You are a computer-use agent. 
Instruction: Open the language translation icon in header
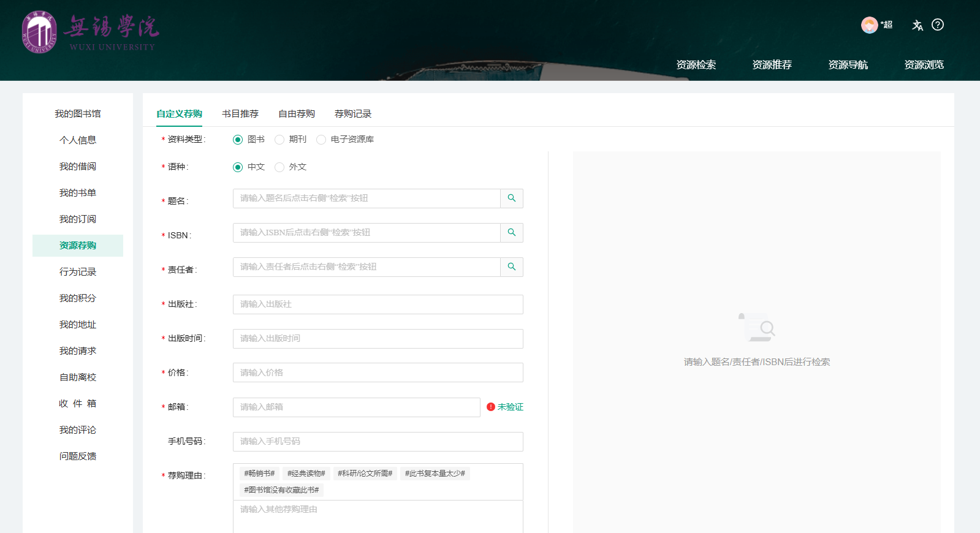pos(917,25)
